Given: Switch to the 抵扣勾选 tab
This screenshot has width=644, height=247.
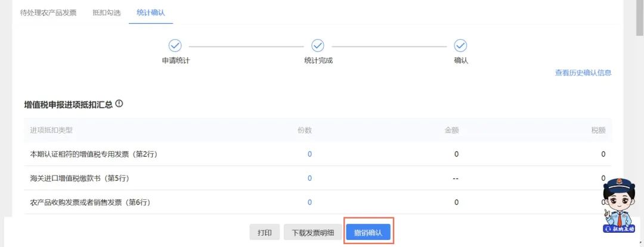Looking at the screenshot, I should (x=106, y=12).
